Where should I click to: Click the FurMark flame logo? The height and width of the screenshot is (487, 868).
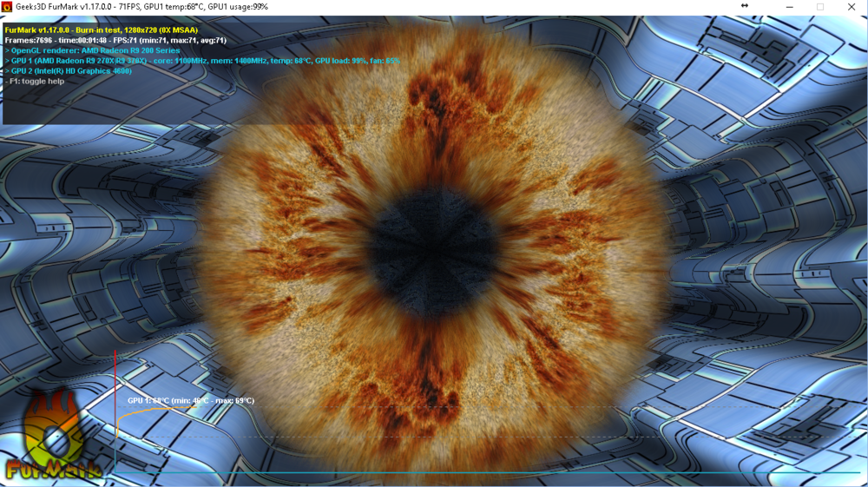pyautogui.click(x=53, y=436)
